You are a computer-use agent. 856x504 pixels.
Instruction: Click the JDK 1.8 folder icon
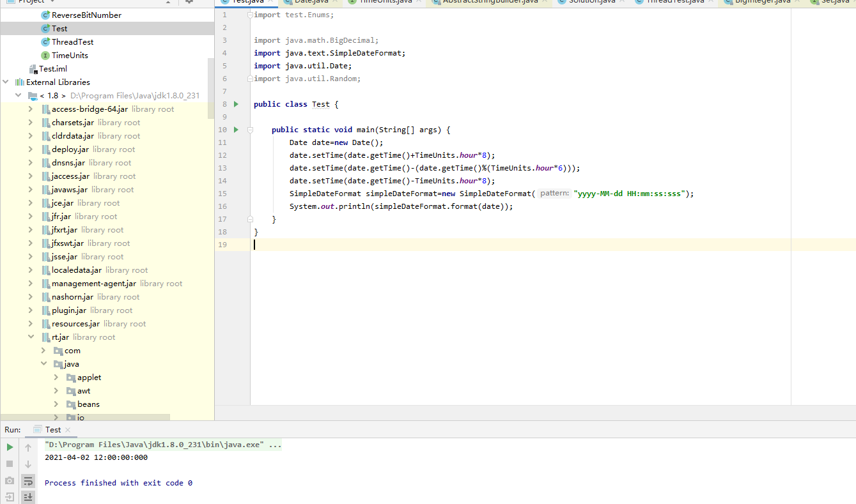(x=33, y=96)
